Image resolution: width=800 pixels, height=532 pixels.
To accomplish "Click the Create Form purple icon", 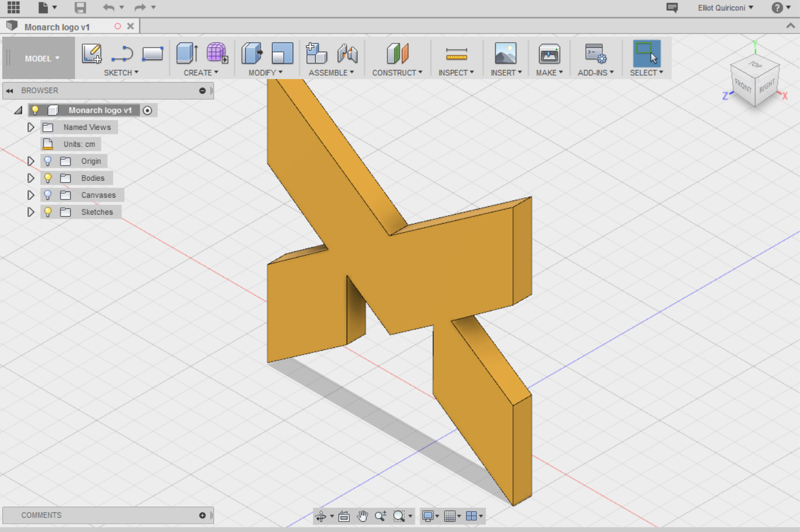I will tap(217, 53).
